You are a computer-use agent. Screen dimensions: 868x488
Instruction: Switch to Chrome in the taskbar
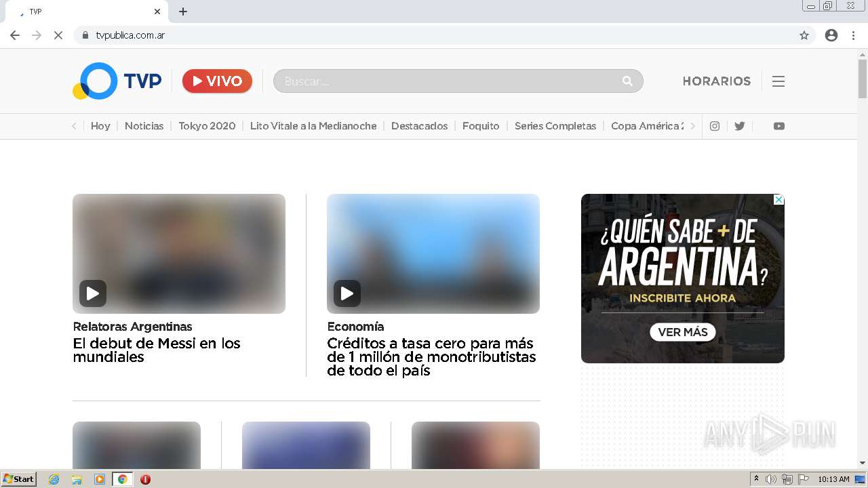click(122, 479)
